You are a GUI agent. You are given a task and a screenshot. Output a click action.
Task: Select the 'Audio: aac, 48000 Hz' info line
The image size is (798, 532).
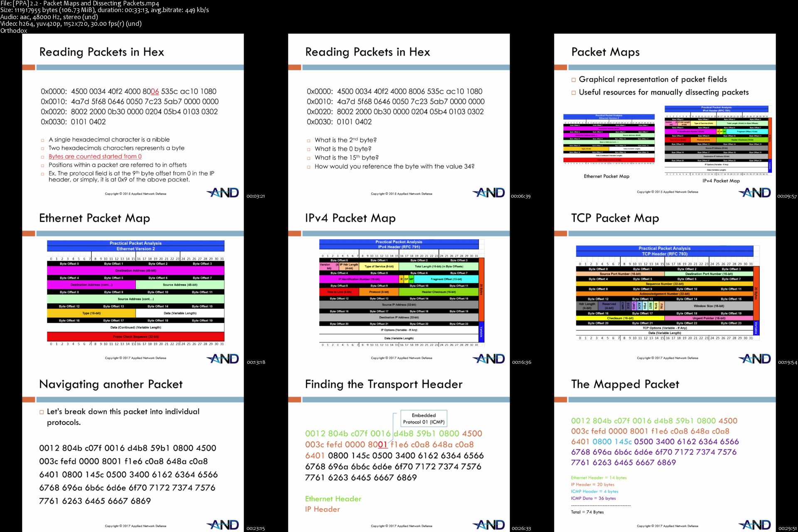pyautogui.click(x=49, y=17)
